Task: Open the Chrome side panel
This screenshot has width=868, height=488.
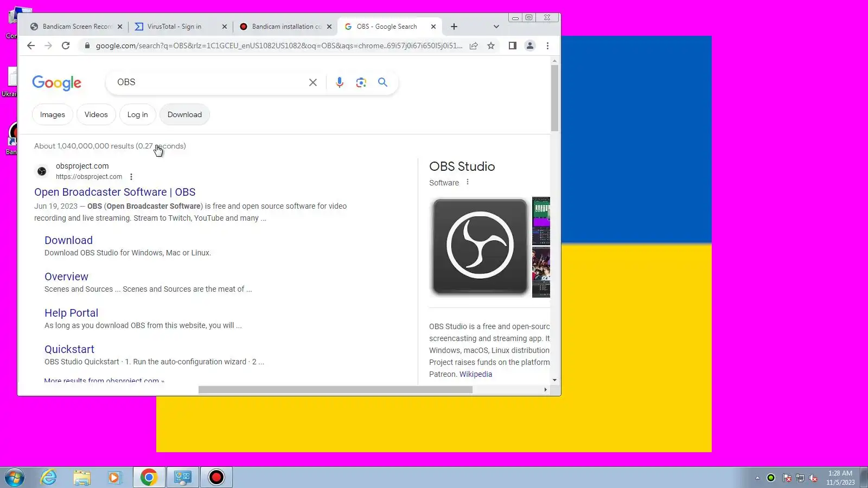Action: pos(512,46)
